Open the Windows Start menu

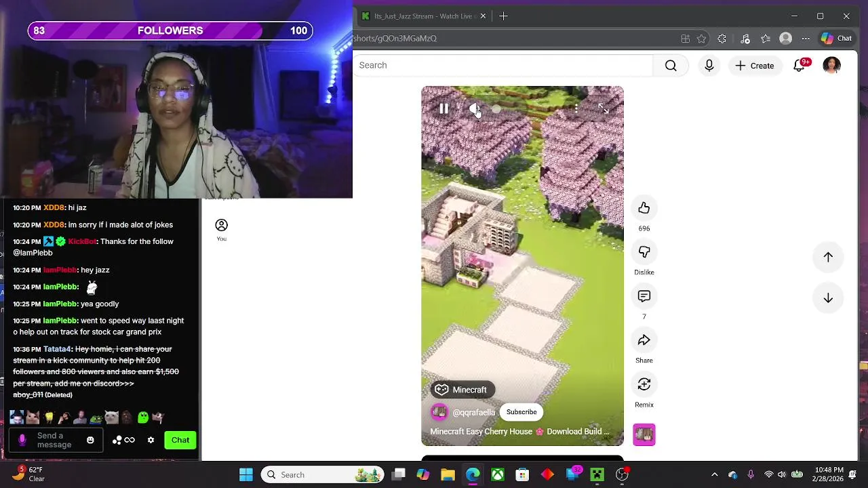[246, 474]
